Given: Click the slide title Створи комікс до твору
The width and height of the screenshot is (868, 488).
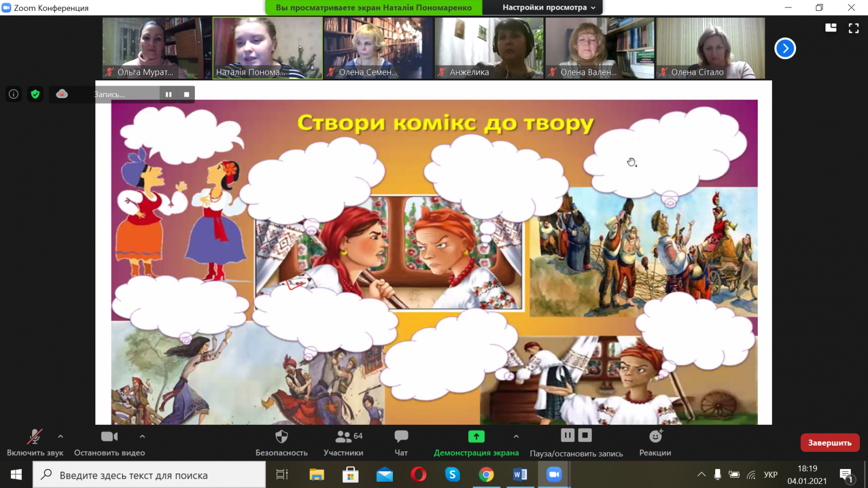Looking at the screenshot, I should click(445, 123).
